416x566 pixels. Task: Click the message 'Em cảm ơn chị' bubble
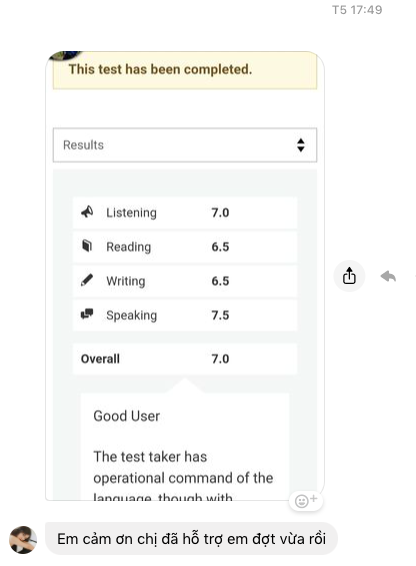coord(191,539)
